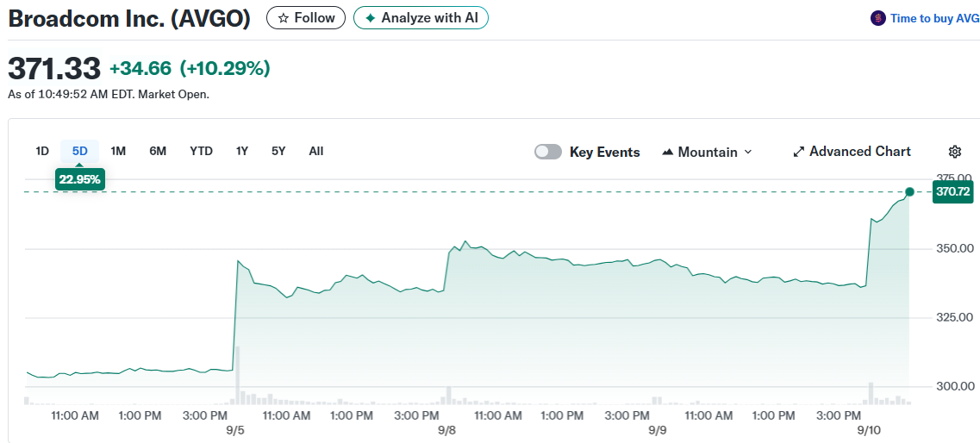This screenshot has height=443, width=980.
Task: Click the Analyze with AI button
Action: 421,18
